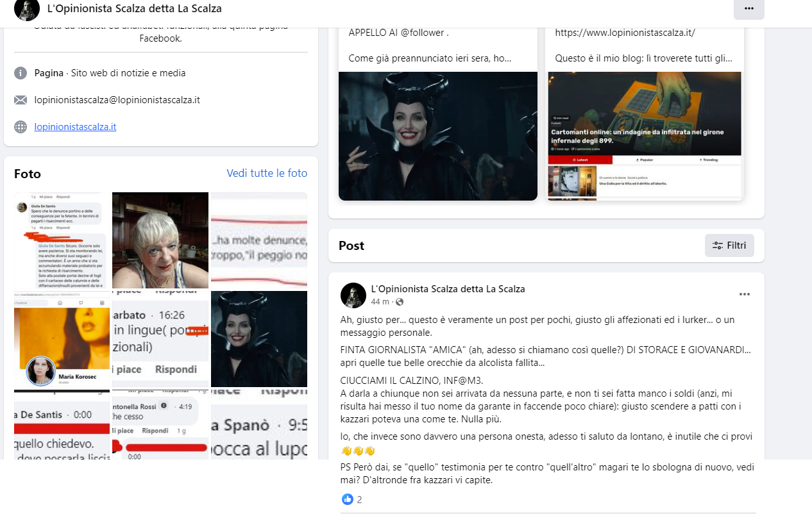
Task: Click the blue like reaction icon
Action: (x=347, y=499)
